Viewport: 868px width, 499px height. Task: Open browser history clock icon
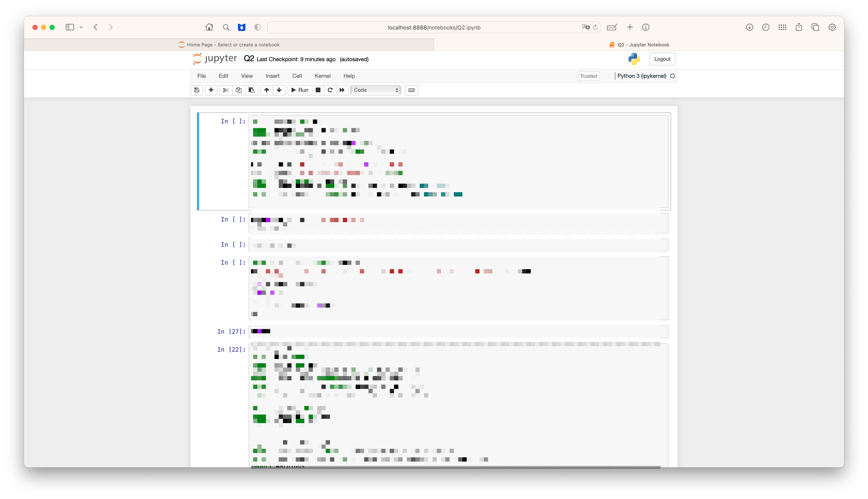coord(766,27)
